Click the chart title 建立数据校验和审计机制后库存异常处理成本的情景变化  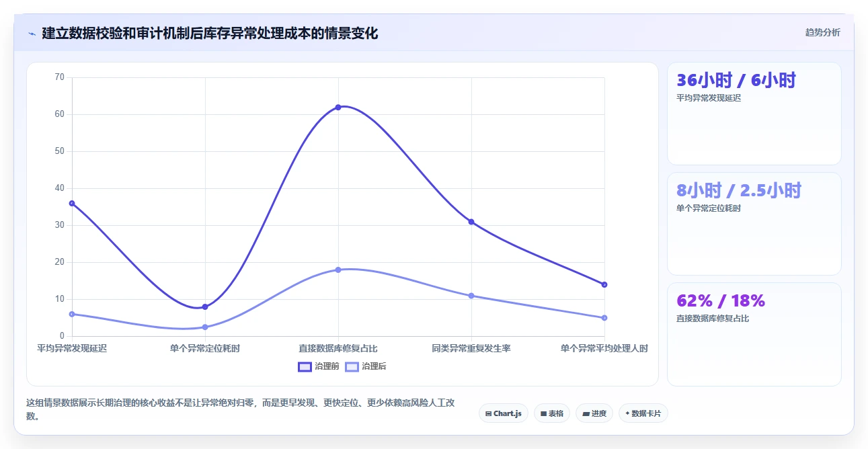click(x=210, y=33)
